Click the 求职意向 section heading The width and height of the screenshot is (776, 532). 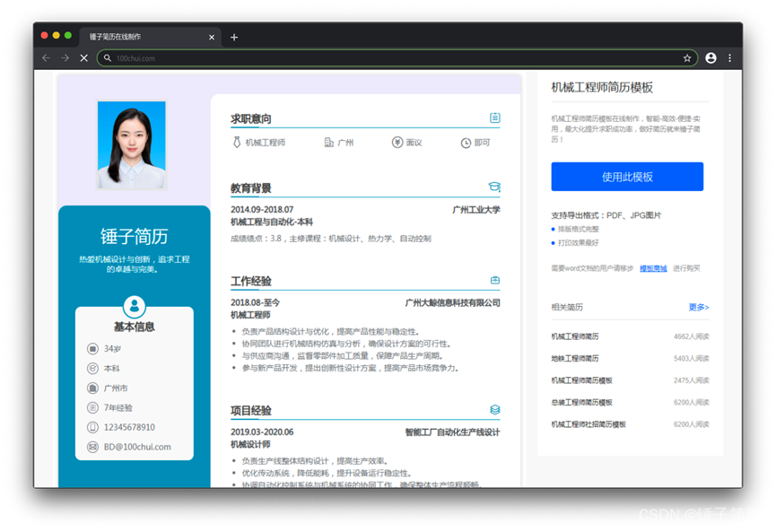point(251,118)
